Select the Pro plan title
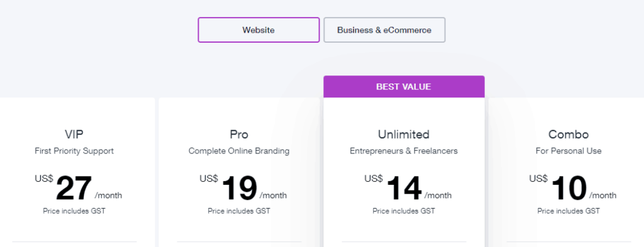This screenshot has height=247, width=644. [239, 134]
